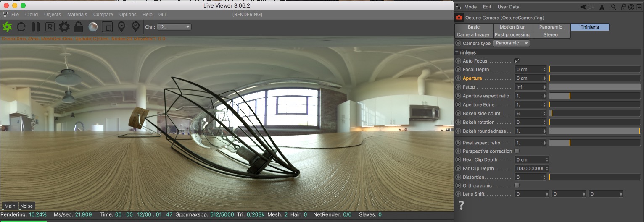The width and height of the screenshot is (644, 222).
Task: Switch to the Post processing tab
Action: click(512, 34)
